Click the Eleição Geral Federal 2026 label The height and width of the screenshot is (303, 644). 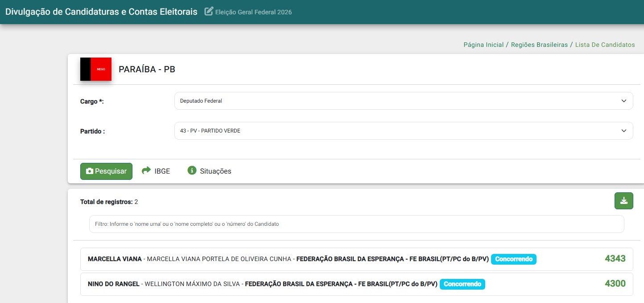253,12
